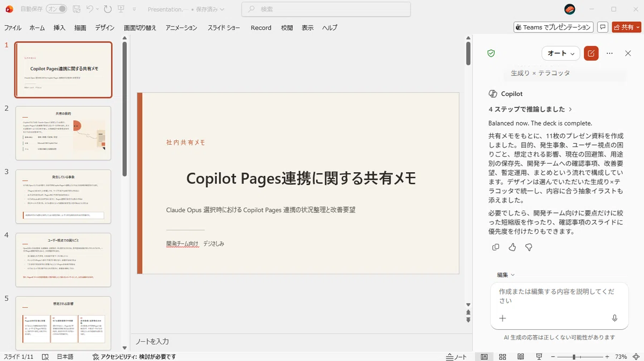Select slide 4 ユーザー視点での困りごと thumbnail
This screenshot has width=644, height=361.
pos(63,260)
